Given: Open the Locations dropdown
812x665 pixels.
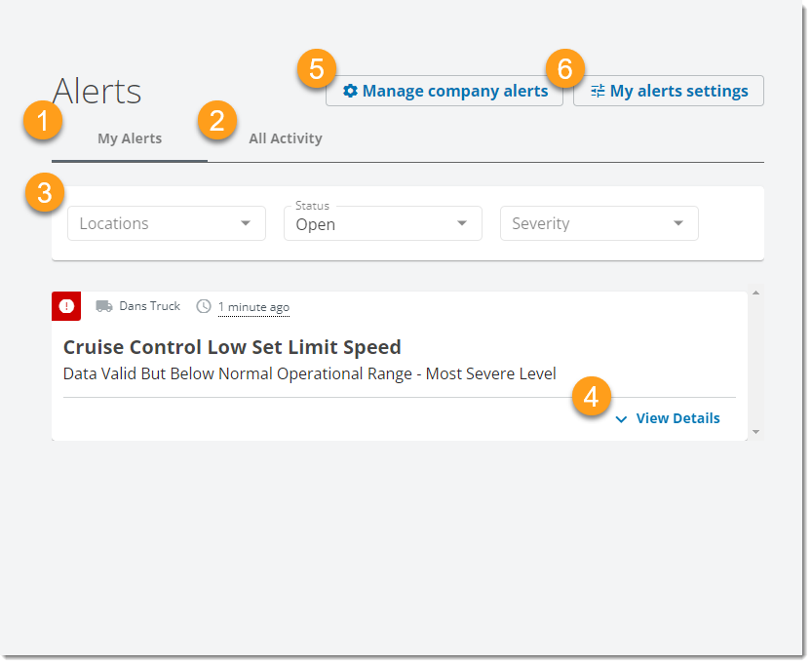Looking at the screenshot, I should (x=166, y=223).
